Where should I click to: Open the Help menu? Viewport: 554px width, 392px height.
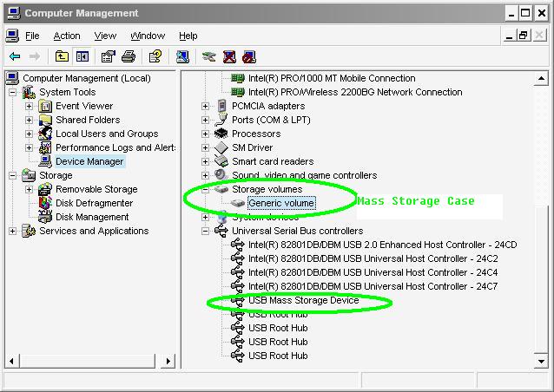pyautogui.click(x=188, y=36)
